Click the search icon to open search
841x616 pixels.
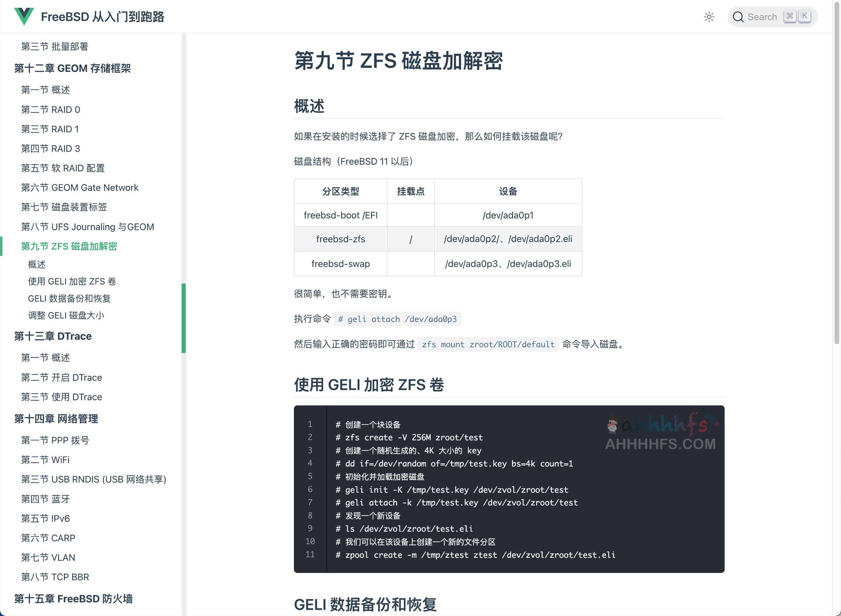click(x=738, y=16)
